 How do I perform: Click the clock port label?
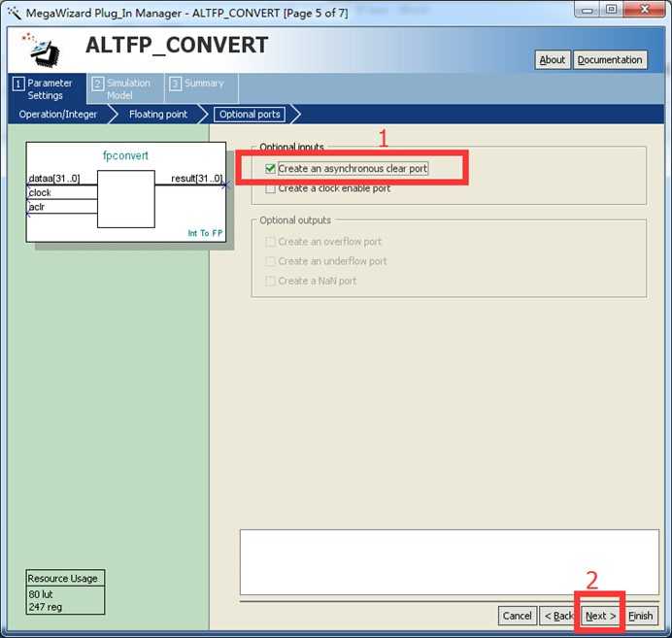coord(40,193)
